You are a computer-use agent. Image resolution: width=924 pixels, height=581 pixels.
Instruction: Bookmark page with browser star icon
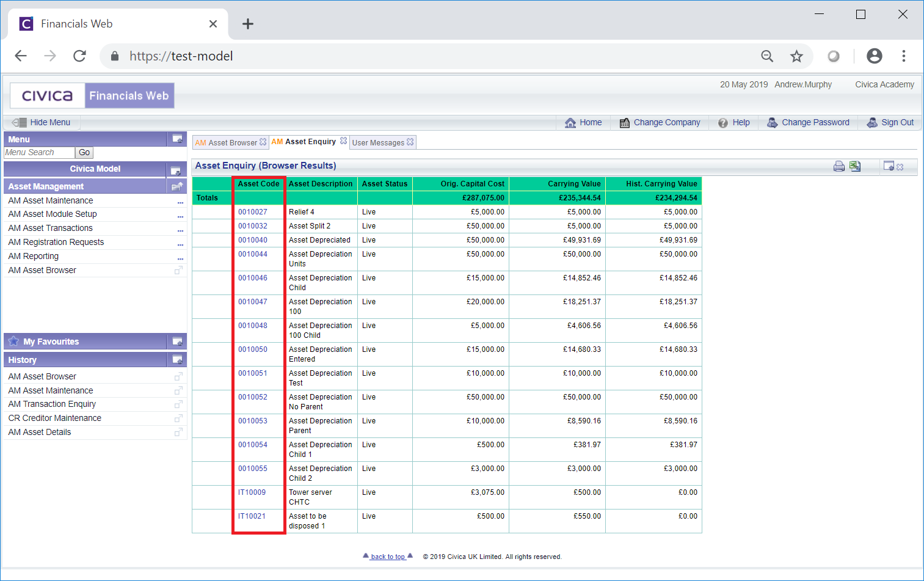796,56
